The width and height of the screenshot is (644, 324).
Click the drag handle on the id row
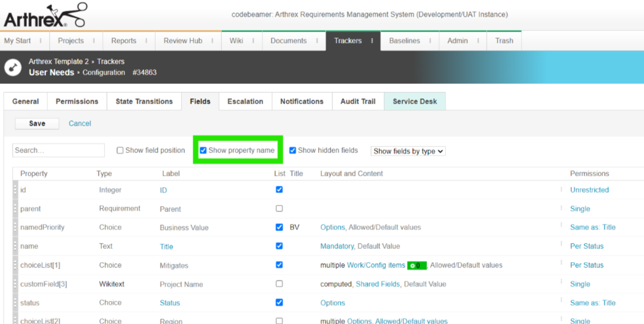16,190
